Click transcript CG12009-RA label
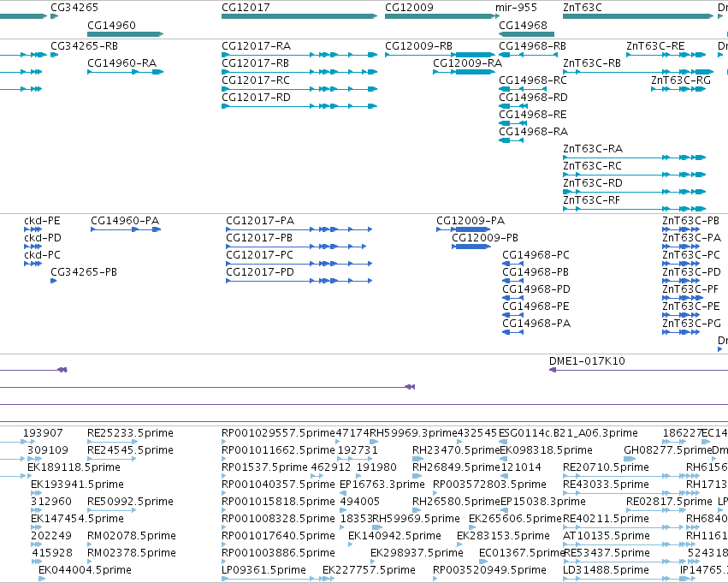The height and width of the screenshot is (583, 728). (x=468, y=63)
